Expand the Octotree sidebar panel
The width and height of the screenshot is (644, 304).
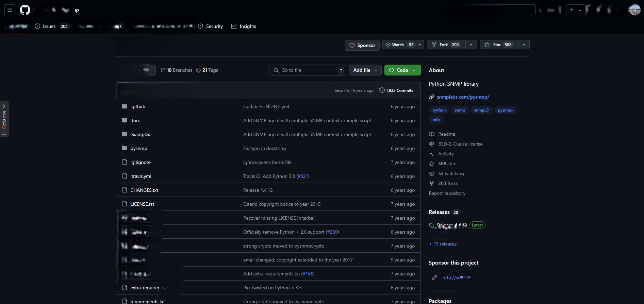4,119
